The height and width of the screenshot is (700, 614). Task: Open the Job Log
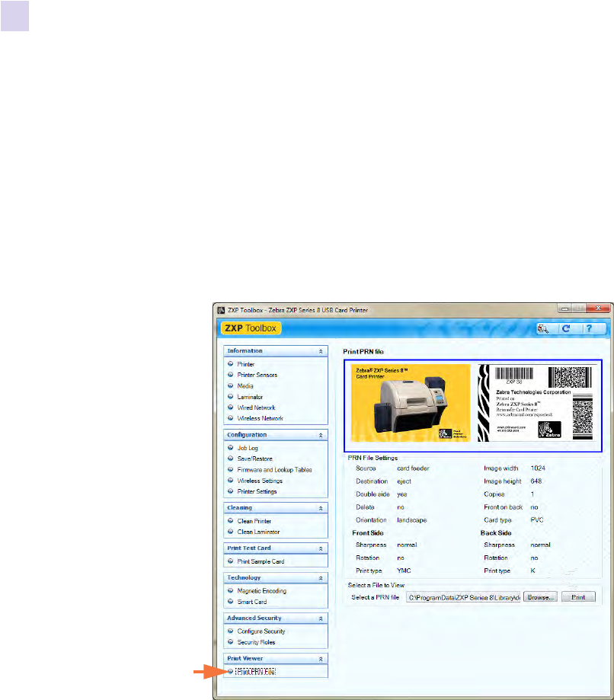click(x=248, y=448)
